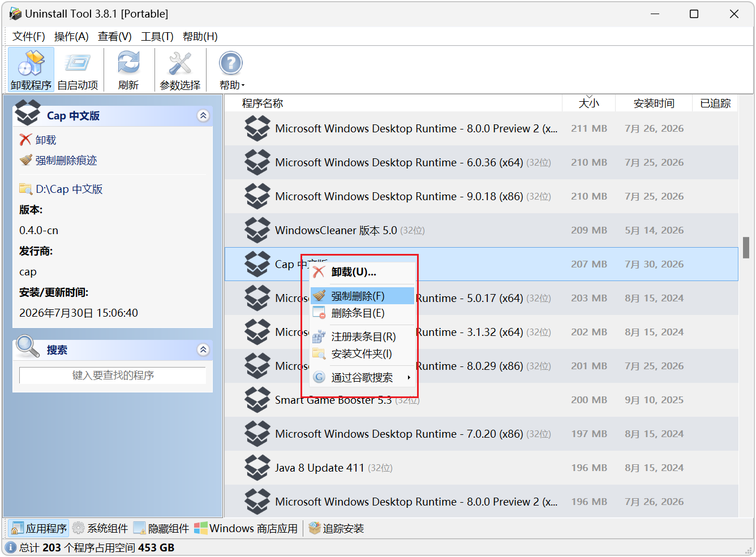Click the Cap 中文版 row icon
Screen dimensions: 756x557
coord(257,264)
